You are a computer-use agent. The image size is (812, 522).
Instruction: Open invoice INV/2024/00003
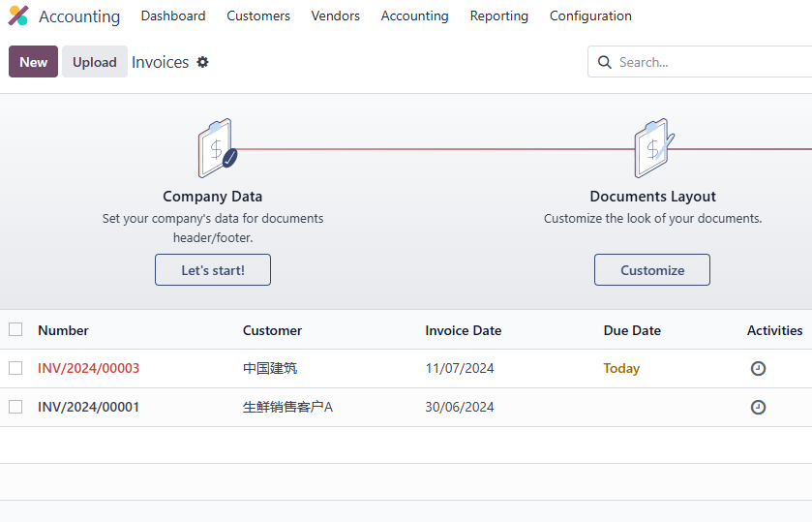(88, 368)
